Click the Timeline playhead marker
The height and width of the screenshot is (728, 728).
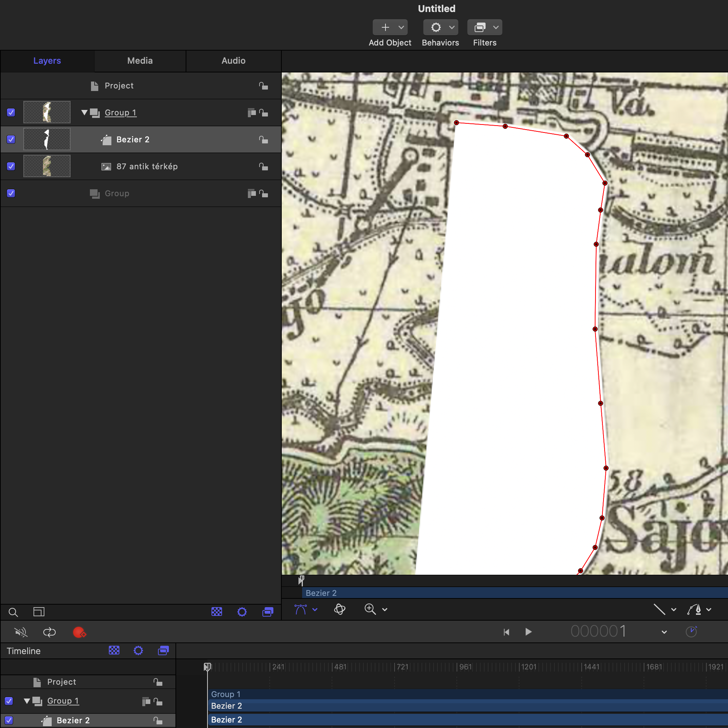207,667
